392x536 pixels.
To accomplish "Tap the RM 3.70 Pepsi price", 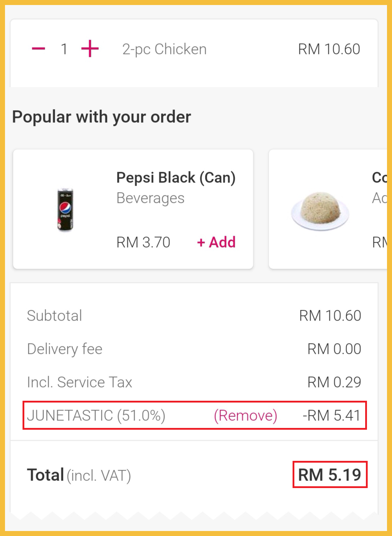I will click(x=143, y=242).
